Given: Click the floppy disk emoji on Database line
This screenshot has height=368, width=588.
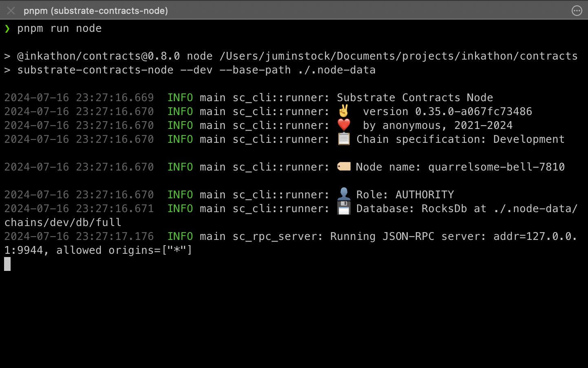Looking at the screenshot, I should 344,208.
